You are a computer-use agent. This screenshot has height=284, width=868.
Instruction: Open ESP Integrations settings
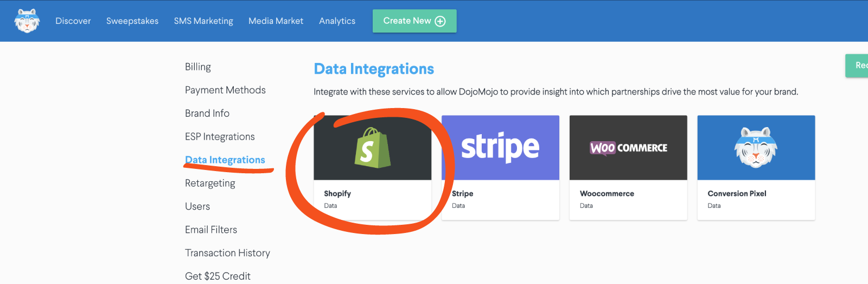220,137
